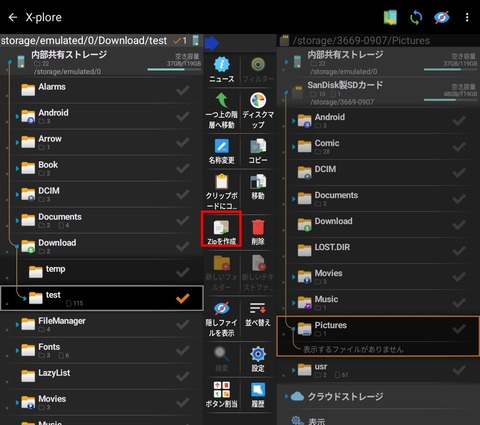Expand the left pane Android folder arrow
480x425 pixels.
(17, 116)
